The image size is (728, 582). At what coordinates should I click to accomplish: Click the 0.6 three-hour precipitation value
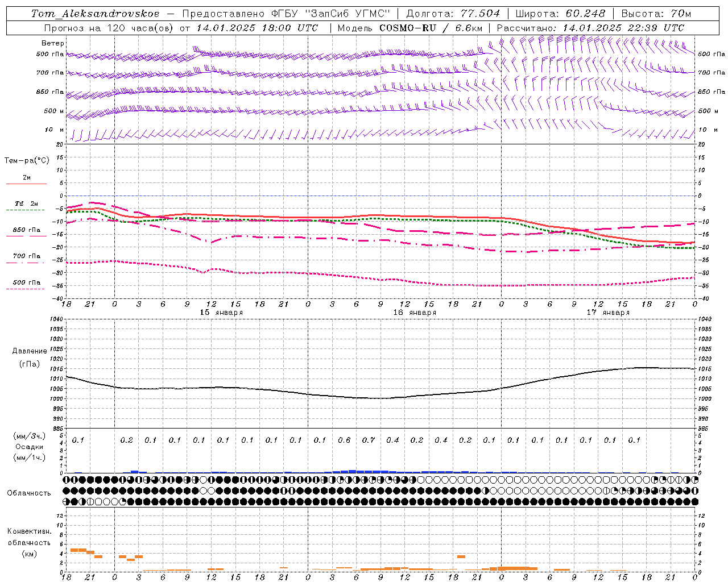tap(344, 440)
